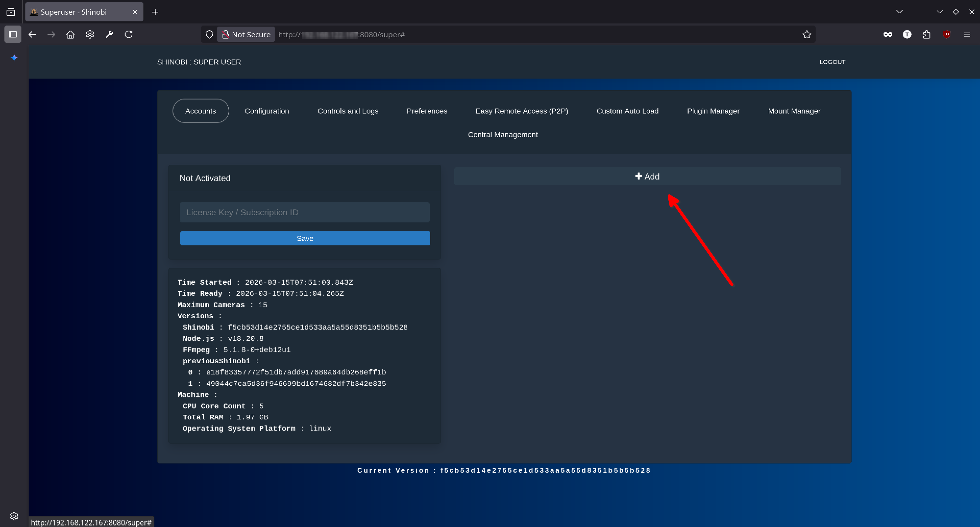Screen dimensions: 980x527
Task: Open the tracking protection shield icon
Action: click(209, 34)
